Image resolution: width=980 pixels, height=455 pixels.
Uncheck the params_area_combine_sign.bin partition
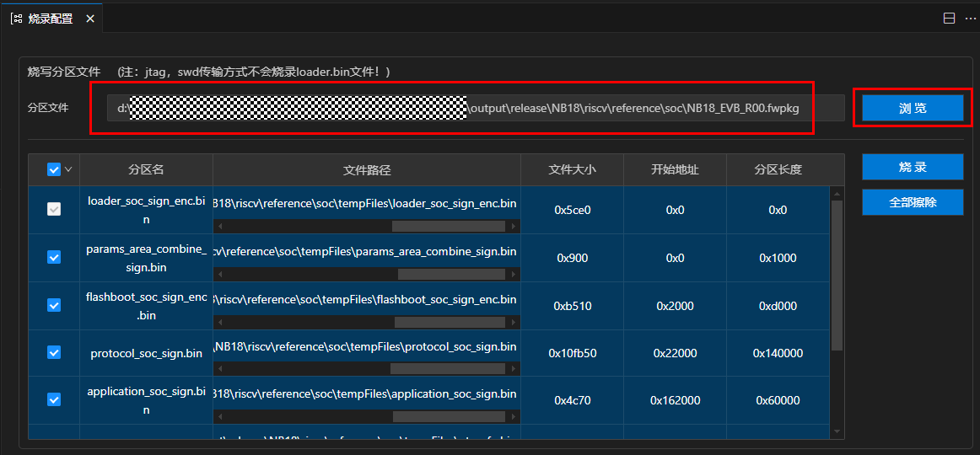(54, 257)
